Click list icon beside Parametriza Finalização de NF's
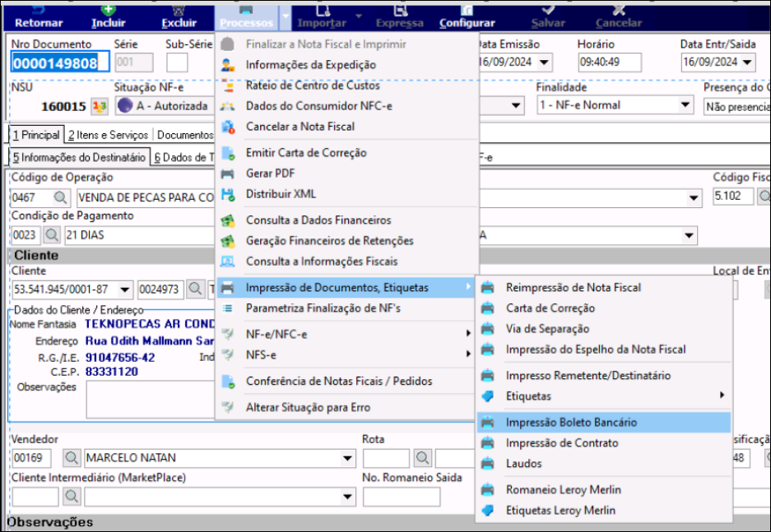771x532 pixels. pyautogui.click(x=228, y=308)
